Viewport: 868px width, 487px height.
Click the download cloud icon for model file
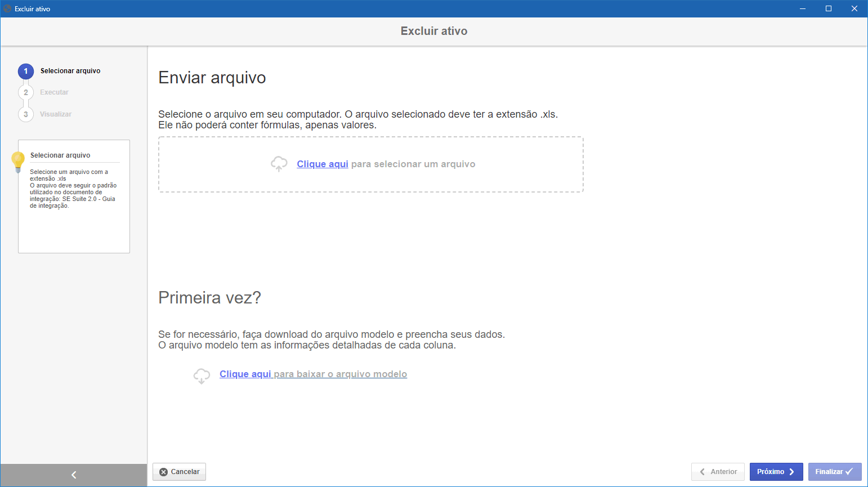click(x=202, y=376)
